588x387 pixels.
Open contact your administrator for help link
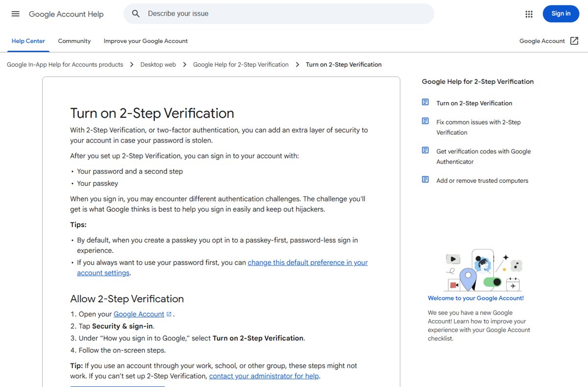[x=264, y=376]
